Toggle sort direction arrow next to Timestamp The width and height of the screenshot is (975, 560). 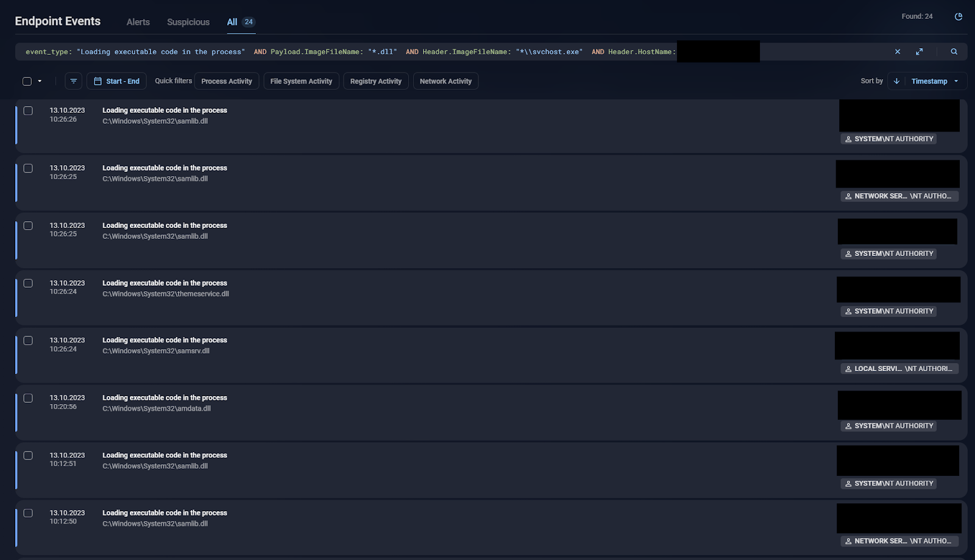click(x=896, y=81)
